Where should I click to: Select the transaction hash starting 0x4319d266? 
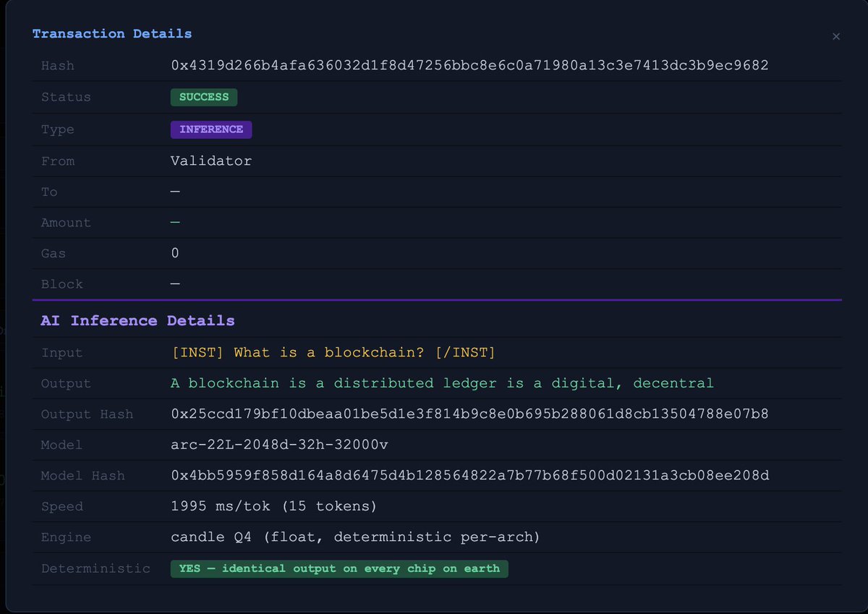point(469,65)
